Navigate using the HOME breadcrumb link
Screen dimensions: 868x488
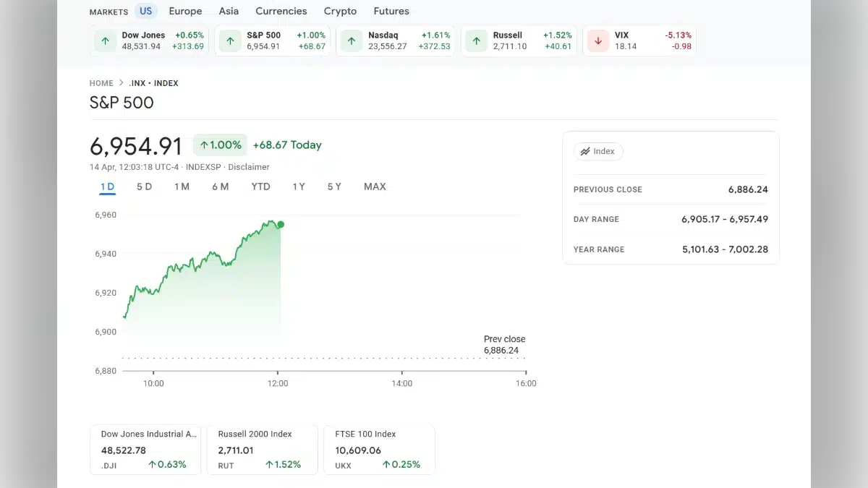(x=101, y=83)
